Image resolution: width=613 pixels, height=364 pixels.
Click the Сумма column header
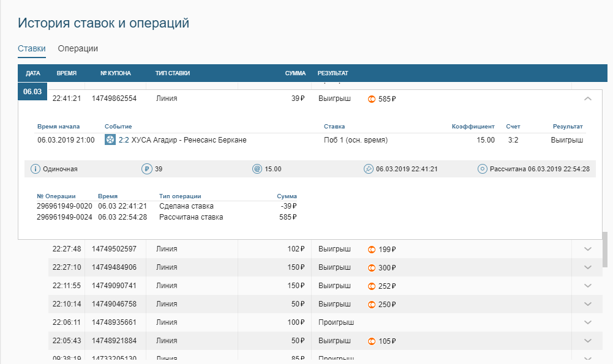click(x=295, y=73)
